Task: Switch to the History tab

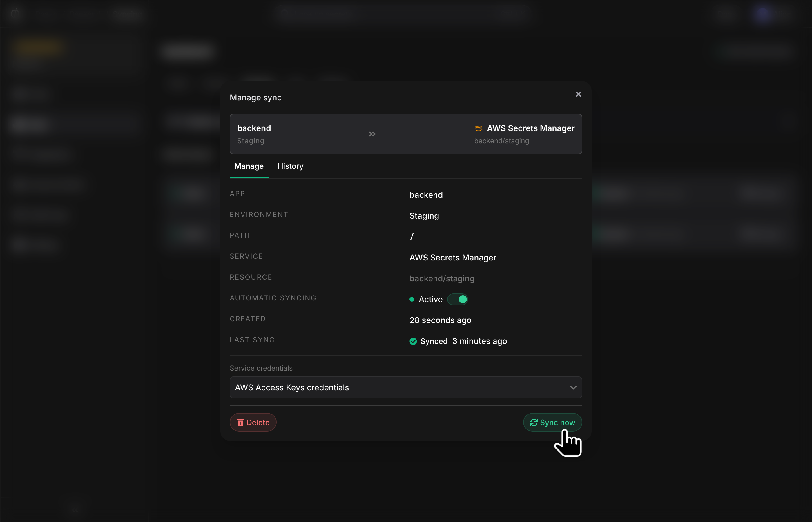Action: point(291,166)
